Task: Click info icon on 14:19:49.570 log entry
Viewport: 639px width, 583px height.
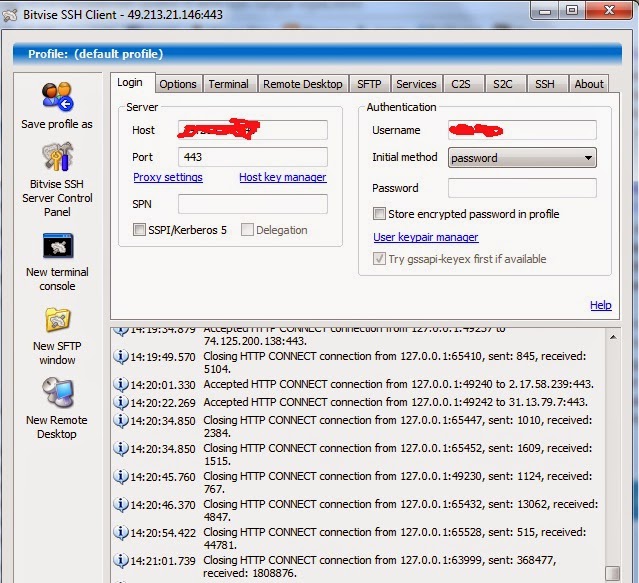Action: click(x=121, y=356)
